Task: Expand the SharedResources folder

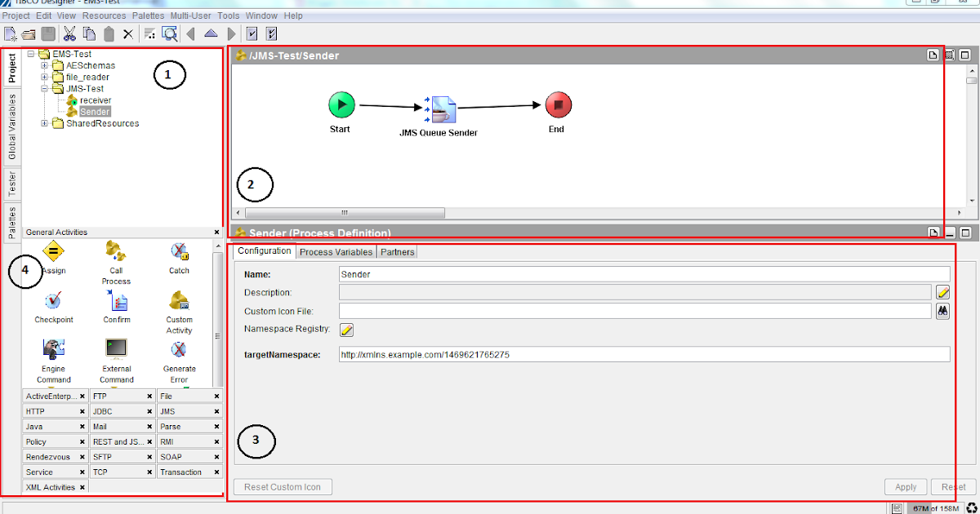Action: (x=43, y=123)
